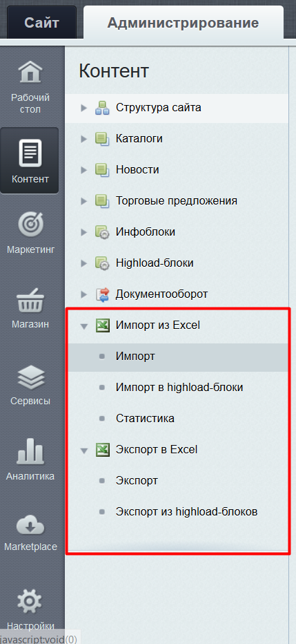This screenshot has height=644, width=296.
Task: Collapse the Импорт из Excel section
Action: click(84, 326)
